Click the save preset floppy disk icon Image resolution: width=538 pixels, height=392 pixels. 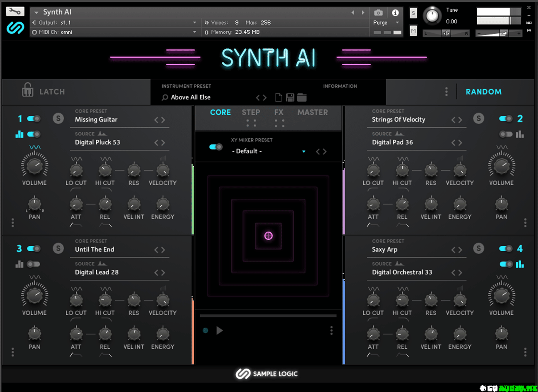290,97
